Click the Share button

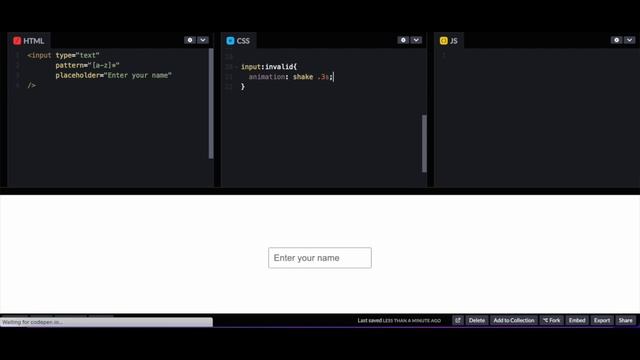pyautogui.click(x=625, y=320)
